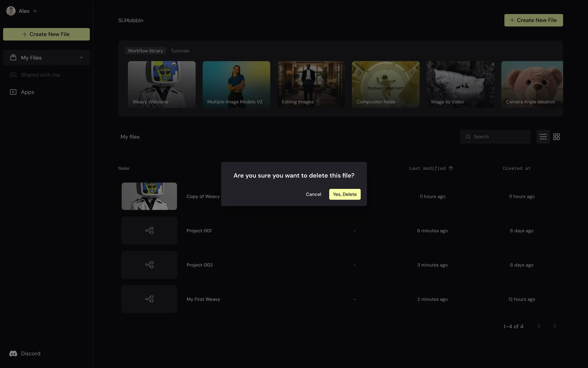Click the Shared with me people icon
Viewport: 588px width, 368px height.
pos(13,75)
